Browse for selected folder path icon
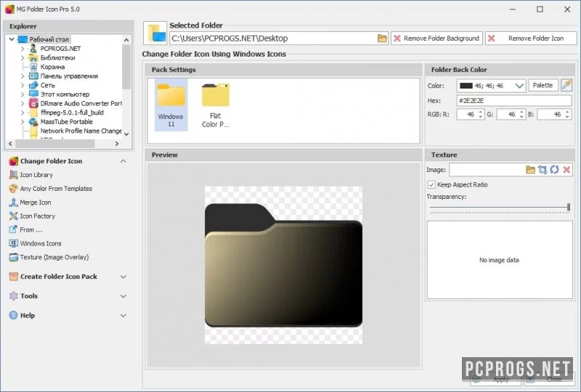 (382, 38)
